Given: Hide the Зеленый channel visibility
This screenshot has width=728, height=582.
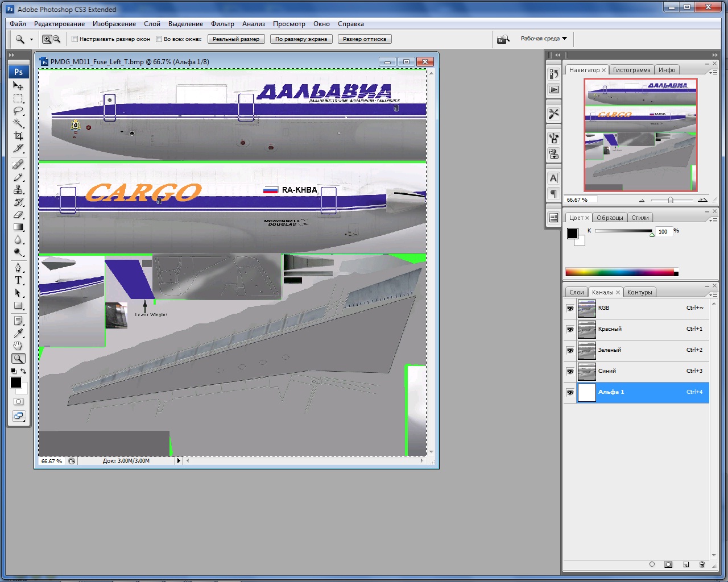Looking at the screenshot, I should click(x=570, y=350).
